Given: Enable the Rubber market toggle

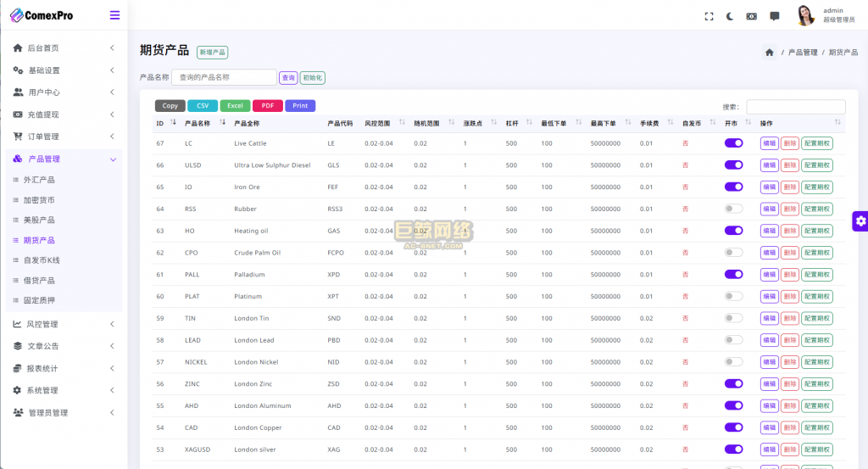Looking at the screenshot, I should click(733, 209).
